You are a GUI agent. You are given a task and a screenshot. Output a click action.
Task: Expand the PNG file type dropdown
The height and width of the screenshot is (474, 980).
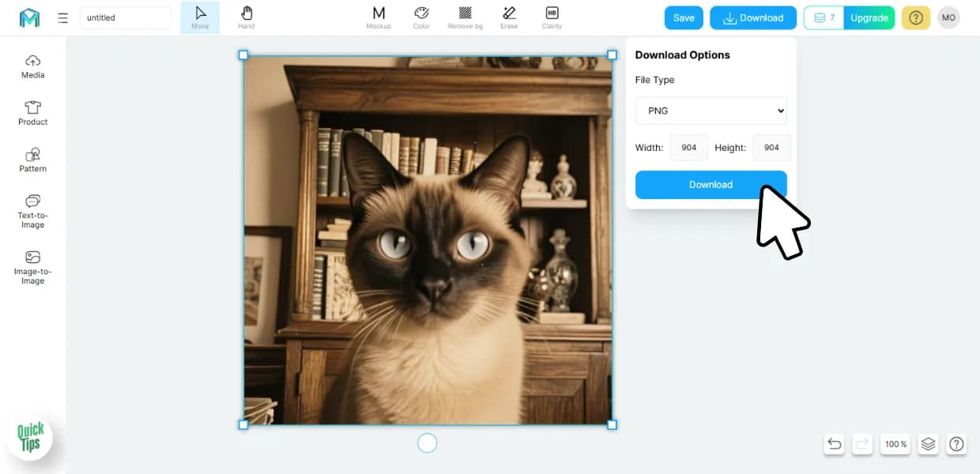pyautogui.click(x=710, y=111)
